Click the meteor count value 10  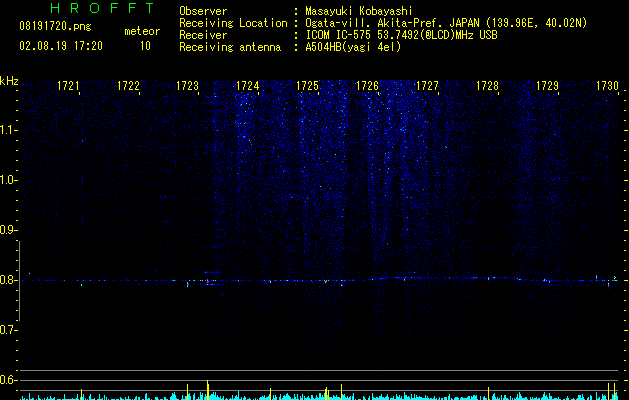coord(145,46)
